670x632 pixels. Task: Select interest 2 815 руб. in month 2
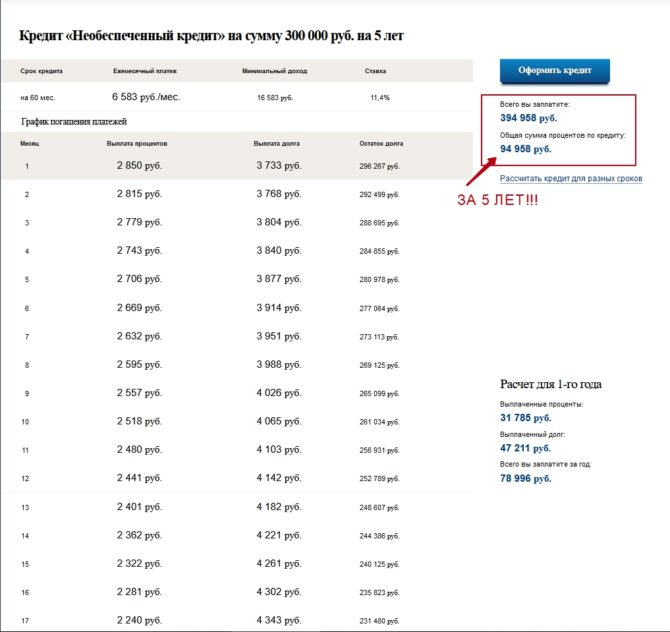point(139,194)
